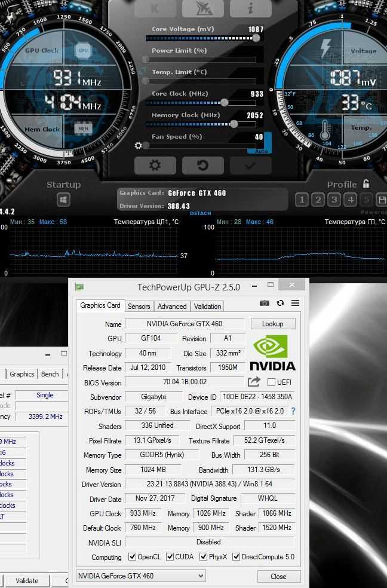Toggle the Windows Startup icon in Afterburner
This screenshot has height=588, width=387.
coord(63,200)
